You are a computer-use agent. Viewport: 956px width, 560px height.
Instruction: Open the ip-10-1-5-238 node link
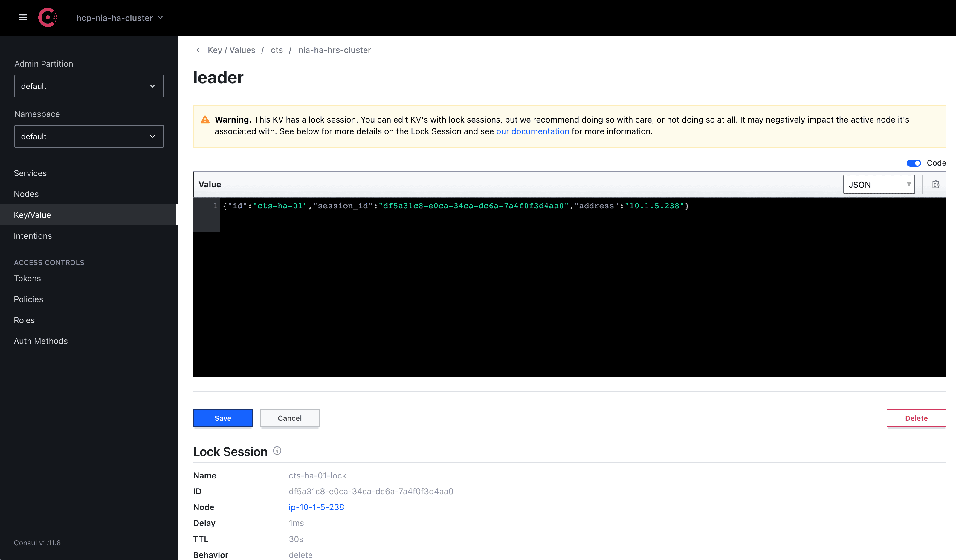316,507
